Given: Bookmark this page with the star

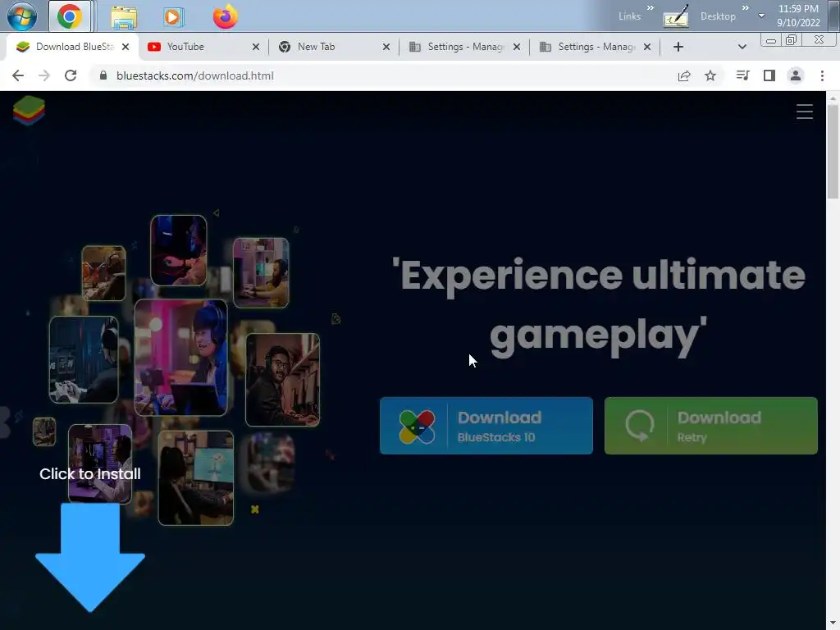Looking at the screenshot, I should (x=710, y=75).
